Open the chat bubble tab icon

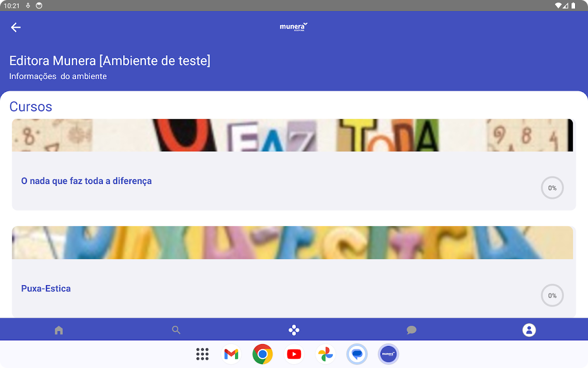click(x=412, y=330)
